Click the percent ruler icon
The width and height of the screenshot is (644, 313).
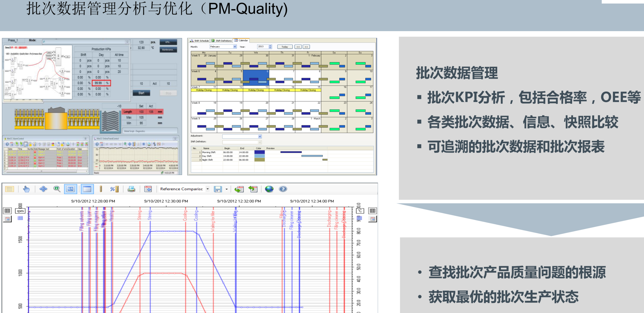[114, 189]
